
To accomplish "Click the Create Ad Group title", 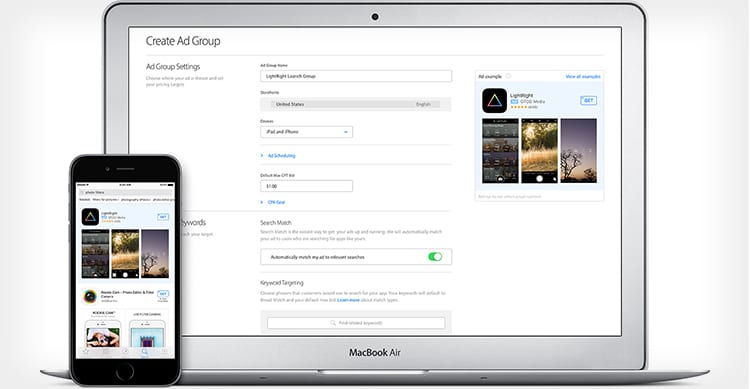I will tap(183, 41).
